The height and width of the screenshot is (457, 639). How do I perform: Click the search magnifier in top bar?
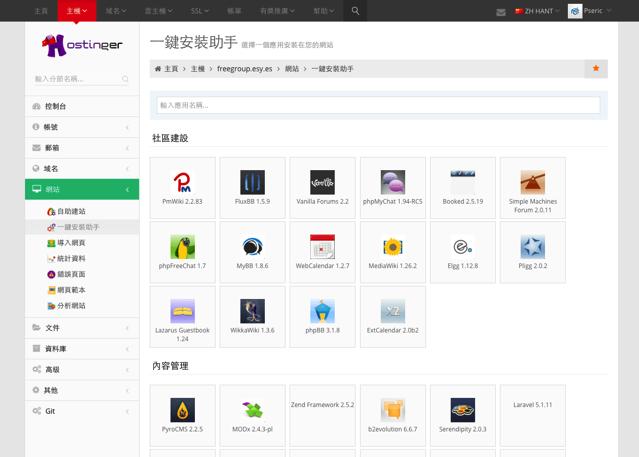coord(355,11)
